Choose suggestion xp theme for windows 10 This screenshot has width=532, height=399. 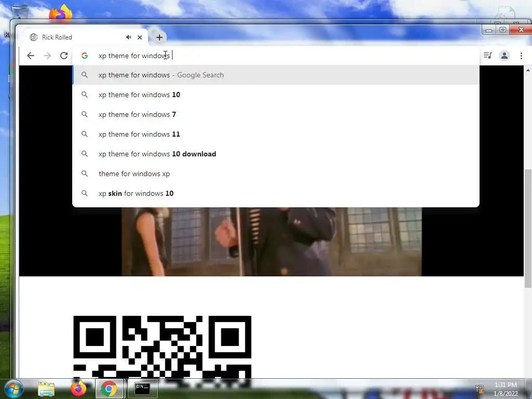pyautogui.click(x=276, y=95)
